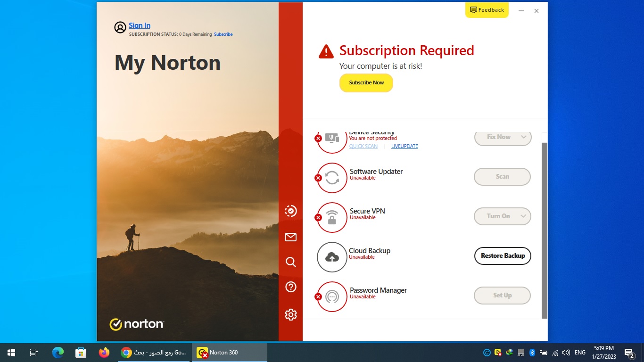Click the Norton 360 taskbar item
The image size is (644, 362).
[x=230, y=353]
